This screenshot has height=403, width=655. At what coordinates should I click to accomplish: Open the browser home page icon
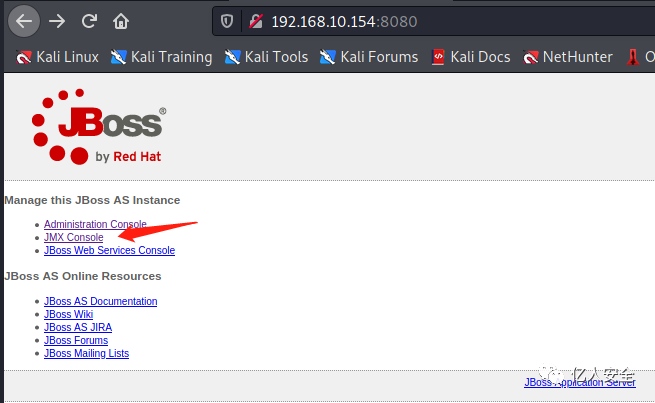[x=121, y=21]
